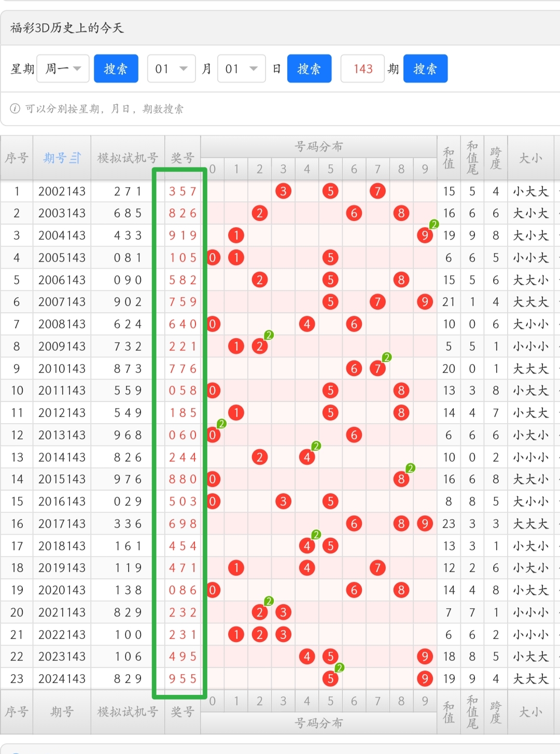Open the weekday dropdown showing 周一

63,68
